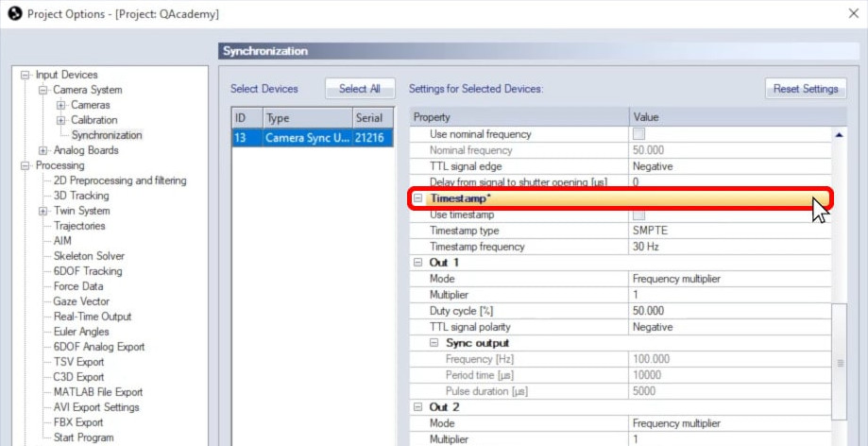Select Camera Sync Unit device row

(x=311, y=138)
